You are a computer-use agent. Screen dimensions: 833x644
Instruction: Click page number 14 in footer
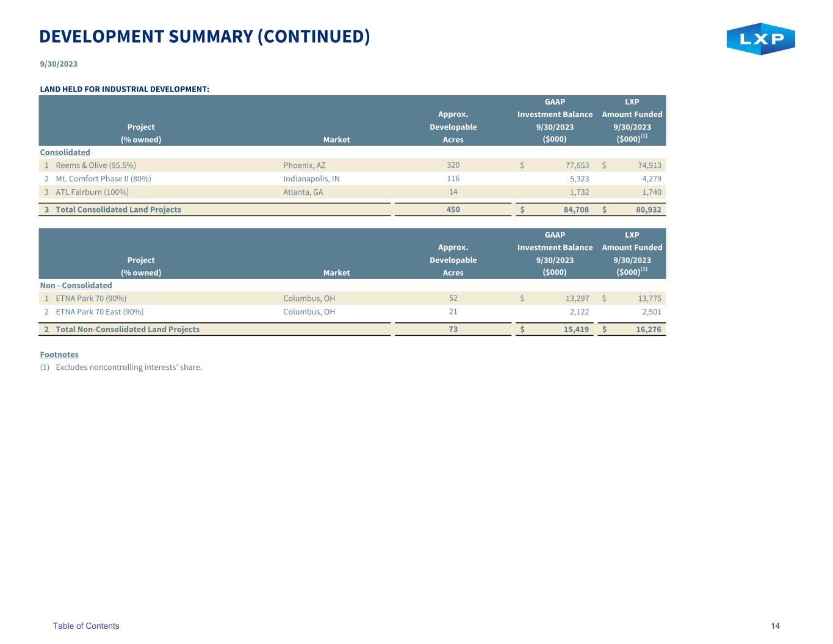[775, 626]
